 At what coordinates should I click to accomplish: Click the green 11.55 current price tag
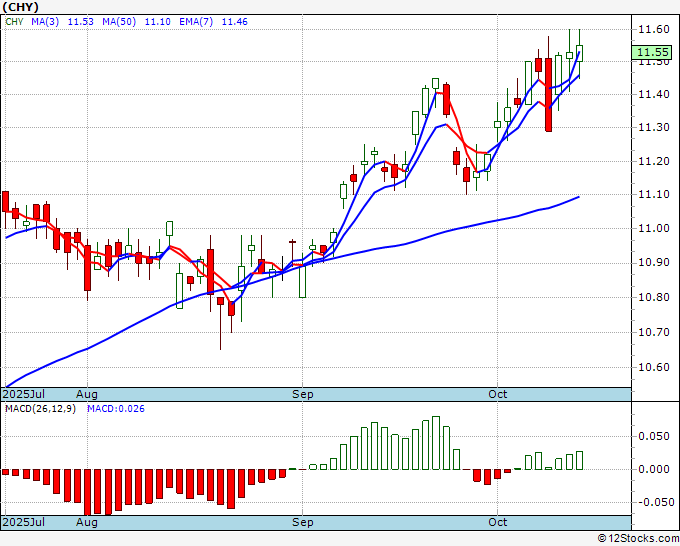coord(654,52)
